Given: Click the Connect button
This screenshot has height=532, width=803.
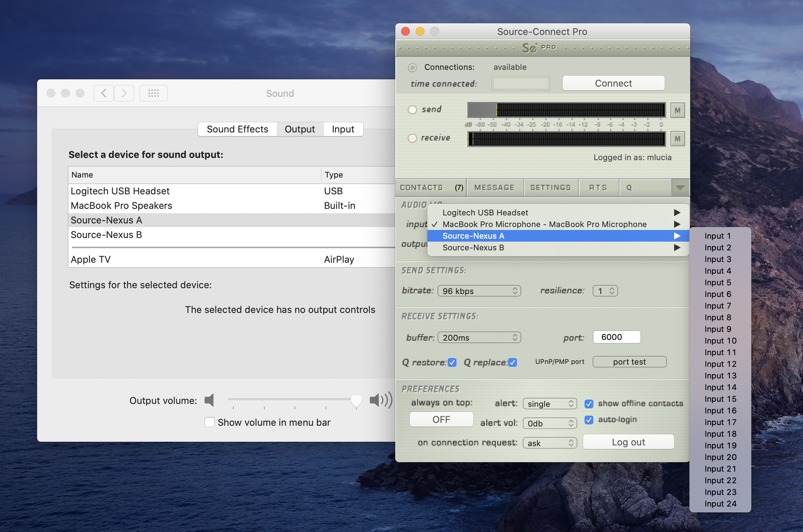Looking at the screenshot, I should pyautogui.click(x=613, y=83).
